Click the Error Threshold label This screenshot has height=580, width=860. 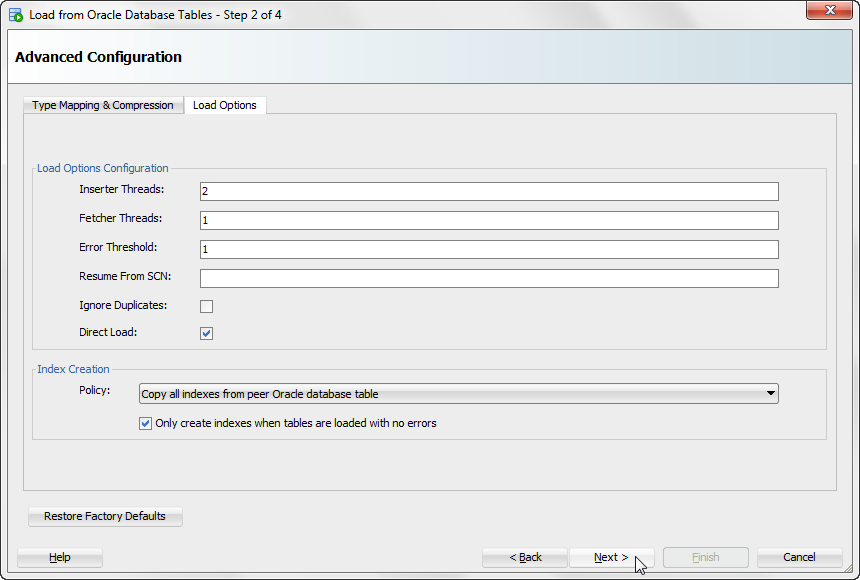tap(118, 247)
